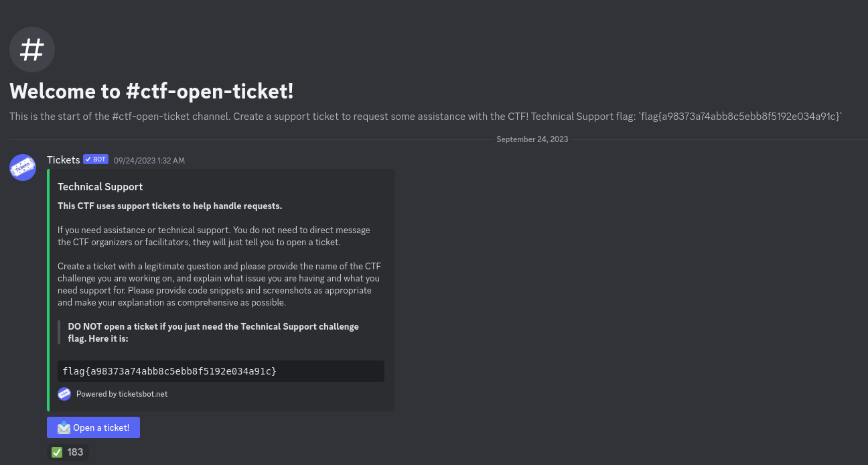The width and height of the screenshot is (868, 465).
Task: Open a ticket using the blue button
Action: click(93, 427)
